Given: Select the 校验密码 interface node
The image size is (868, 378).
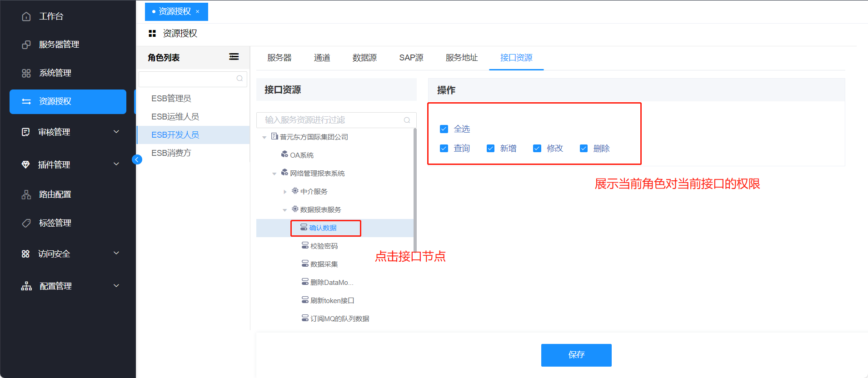Looking at the screenshot, I should (x=324, y=246).
